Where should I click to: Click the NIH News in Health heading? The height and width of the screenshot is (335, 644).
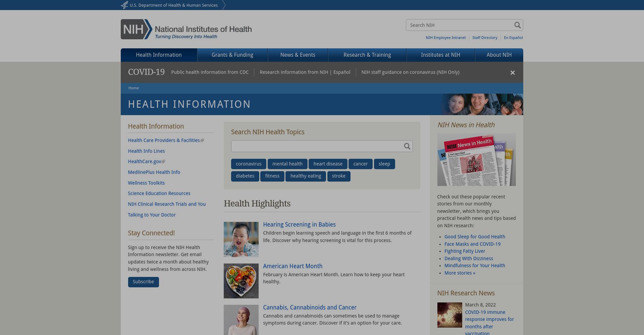pos(466,125)
